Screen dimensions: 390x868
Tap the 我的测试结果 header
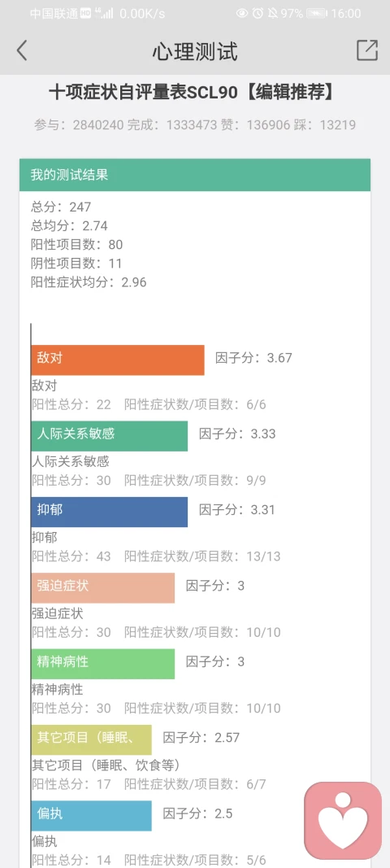[195, 175]
